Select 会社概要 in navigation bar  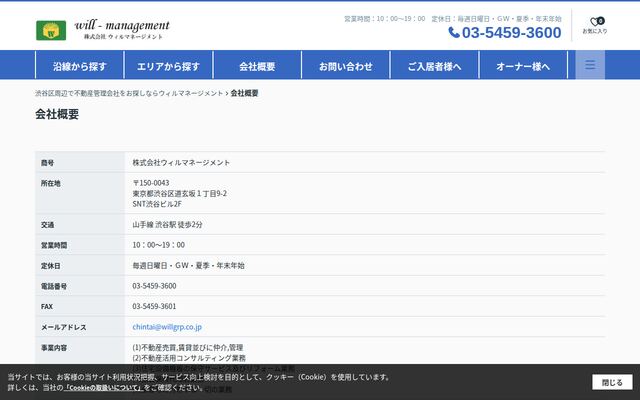click(x=257, y=66)
